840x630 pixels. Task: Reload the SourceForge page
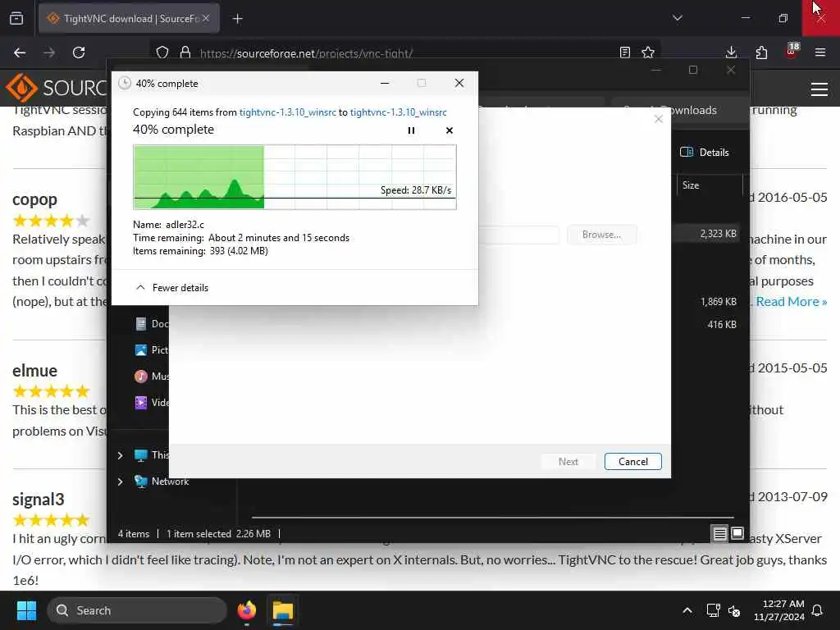(x=79, y=52)
